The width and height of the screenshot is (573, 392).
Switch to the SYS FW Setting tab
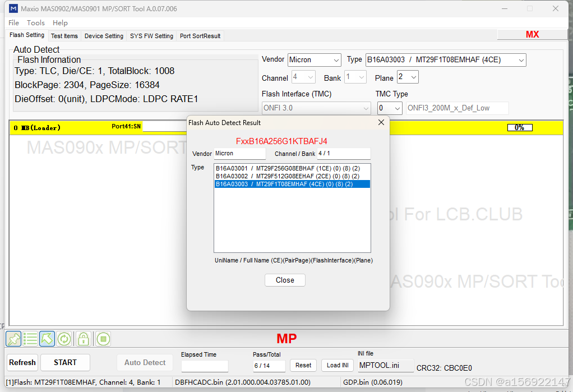pos(151,36)
